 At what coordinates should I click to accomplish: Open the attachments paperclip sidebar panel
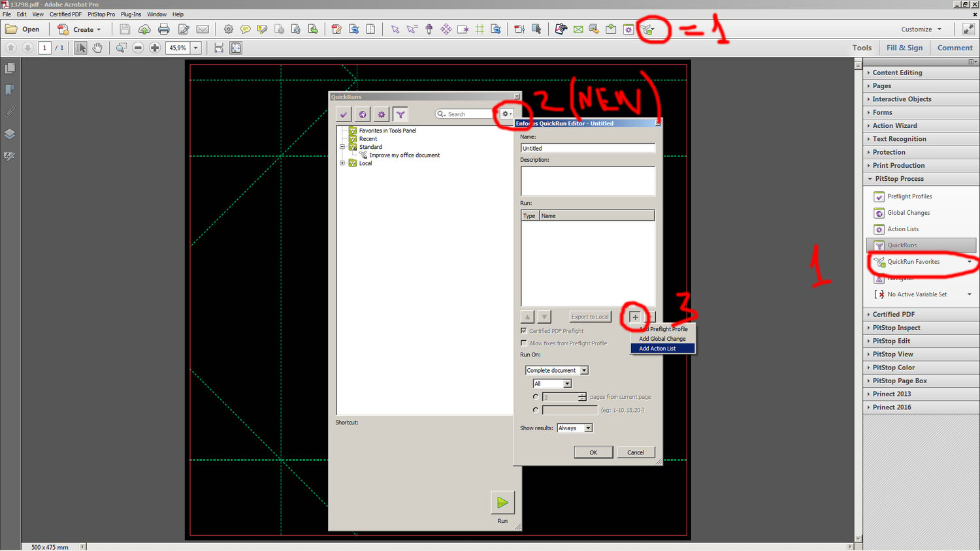pyautogui.click(x=10, y=112)
